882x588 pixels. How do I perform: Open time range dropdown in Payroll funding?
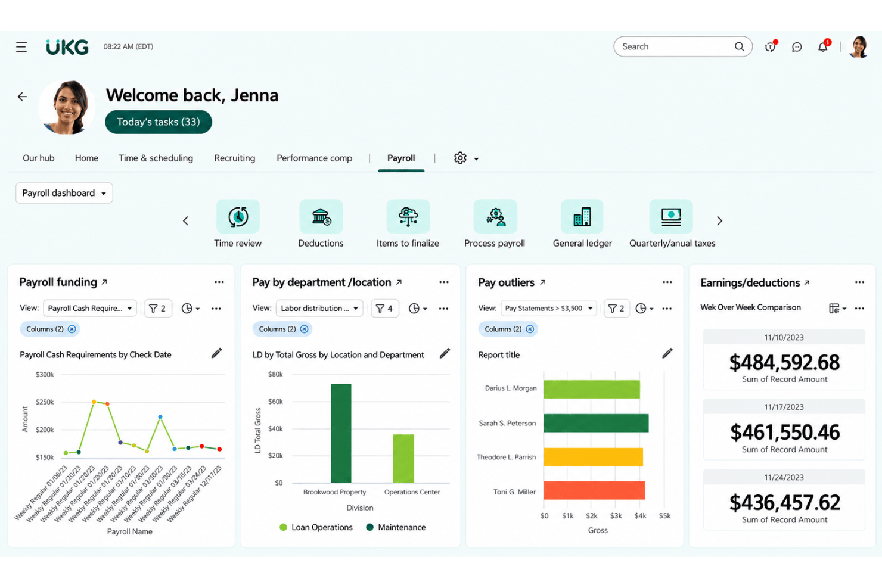[191, 309]
